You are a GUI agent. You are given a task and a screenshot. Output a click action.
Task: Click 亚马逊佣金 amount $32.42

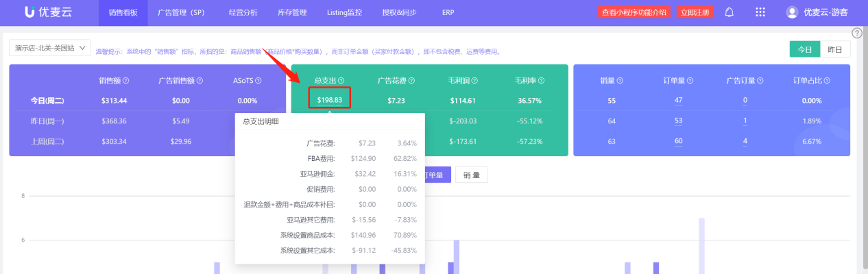[x=364, y=174]
